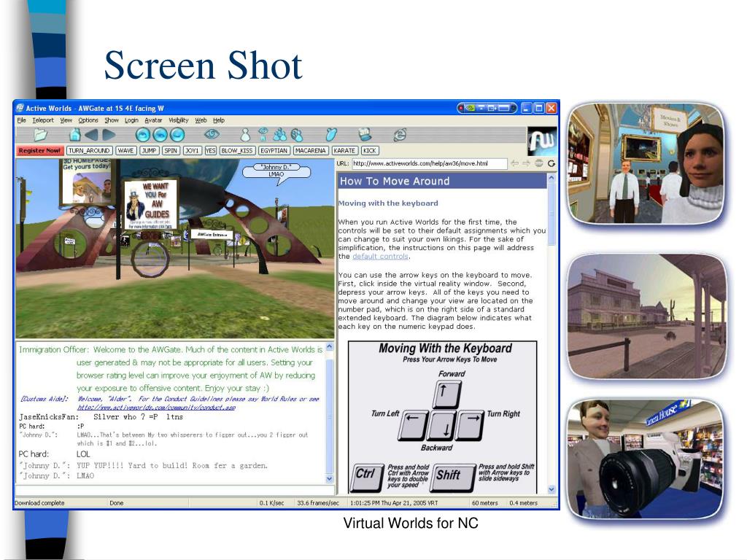Click the Active Worlds title bar icon
Screen dimensions: 747x560
20,108
